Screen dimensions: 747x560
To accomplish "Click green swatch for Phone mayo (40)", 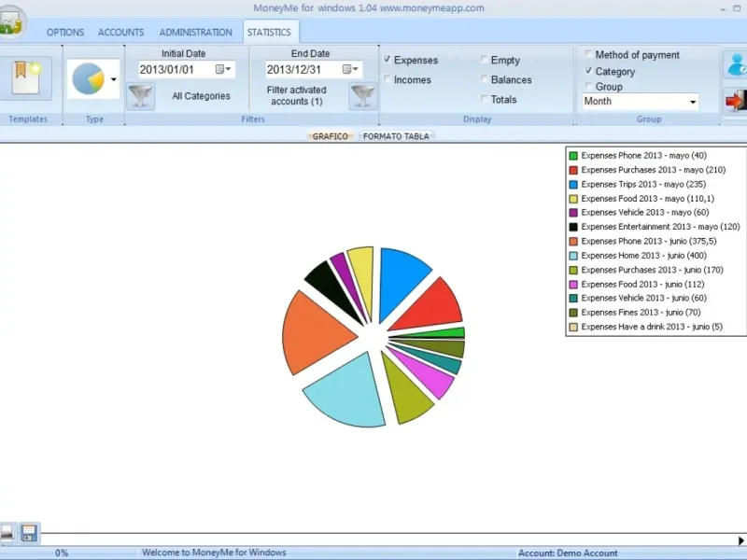I will (573, 156).
